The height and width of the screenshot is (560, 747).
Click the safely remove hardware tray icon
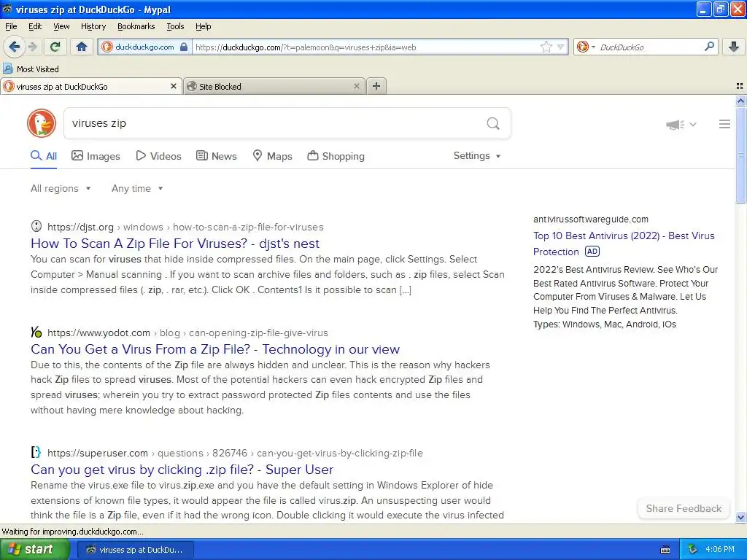692,550
